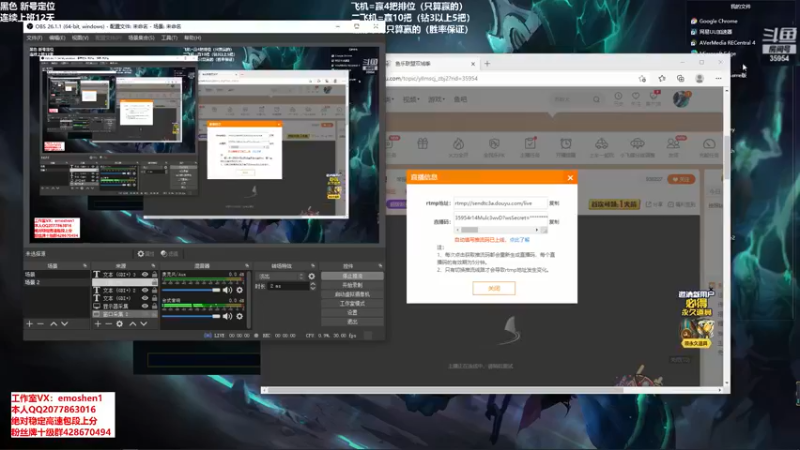Pop out the OBS controls dock

380,266
